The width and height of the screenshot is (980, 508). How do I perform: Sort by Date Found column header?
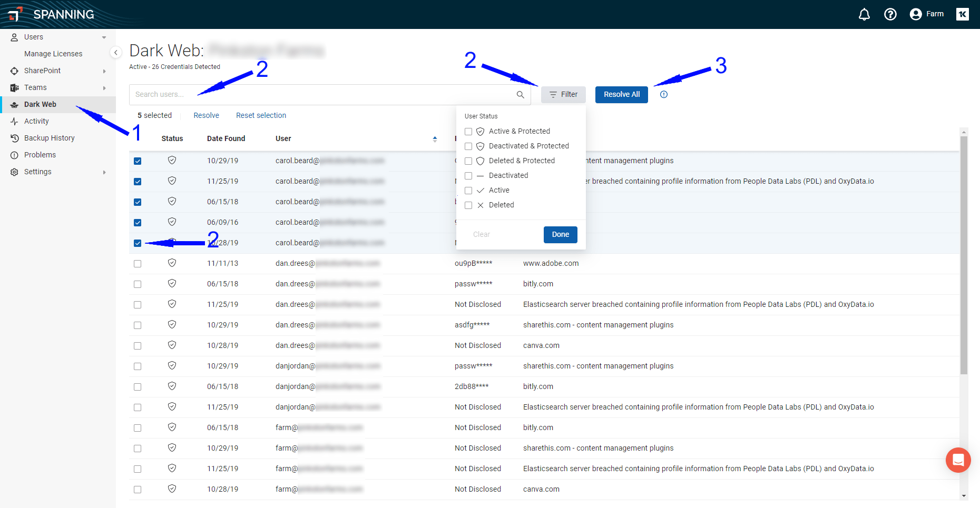click(x=226, y=138)
